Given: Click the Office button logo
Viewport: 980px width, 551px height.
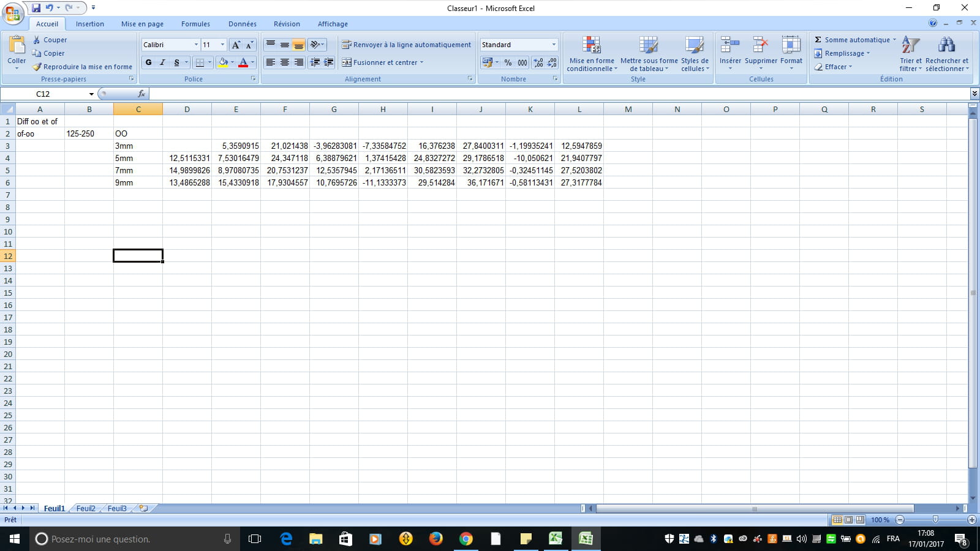Looking at the screenshot, I should (x=13, y=13).
